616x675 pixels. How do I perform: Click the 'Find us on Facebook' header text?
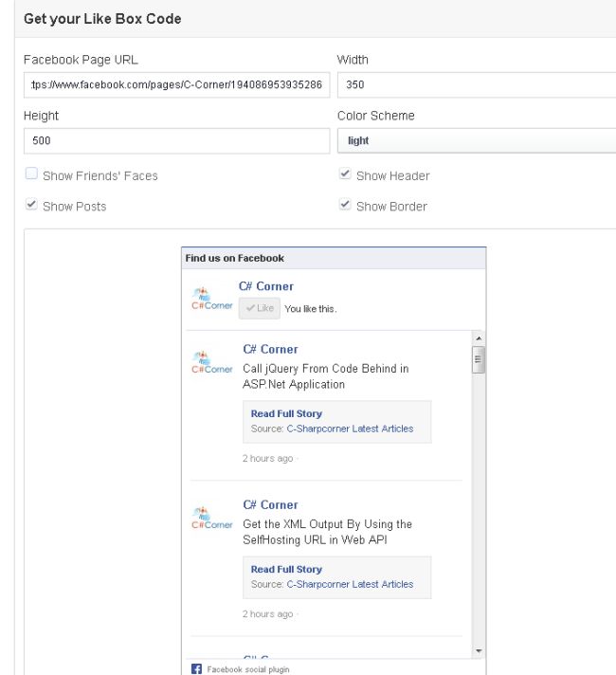coord(235,258)
